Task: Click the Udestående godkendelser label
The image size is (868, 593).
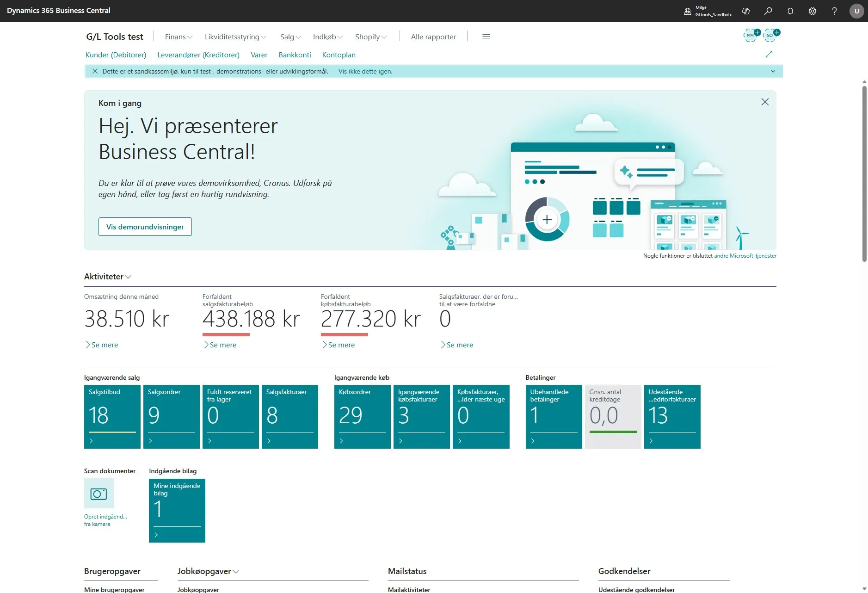Action: click(x=636, y=590)
